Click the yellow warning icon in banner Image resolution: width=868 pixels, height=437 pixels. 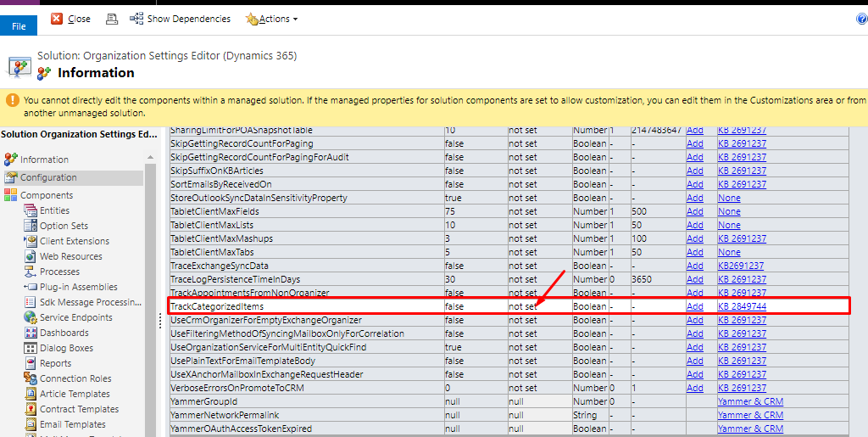point(12,101)
